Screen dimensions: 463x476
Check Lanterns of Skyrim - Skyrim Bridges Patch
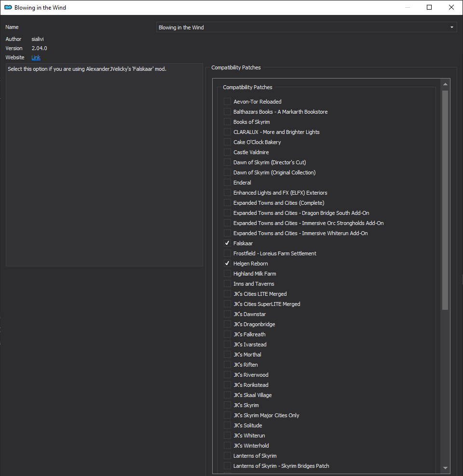coord(227,466)
